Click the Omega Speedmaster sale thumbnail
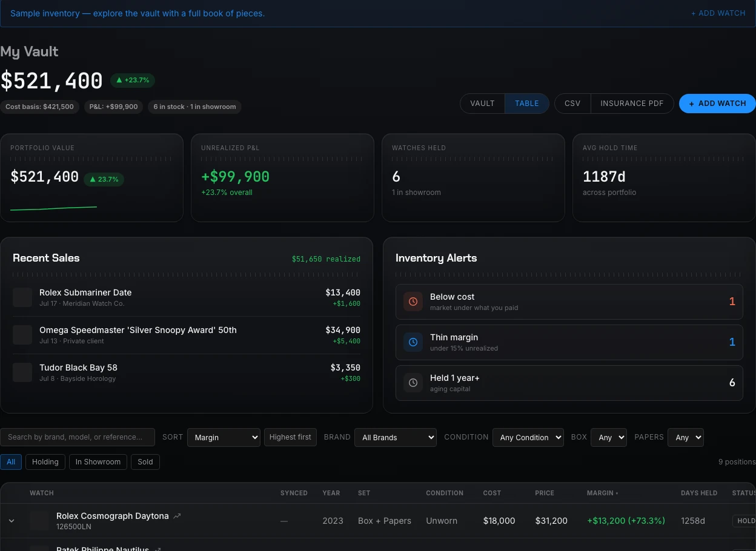The image size is (756, 551). click(22, 335)
